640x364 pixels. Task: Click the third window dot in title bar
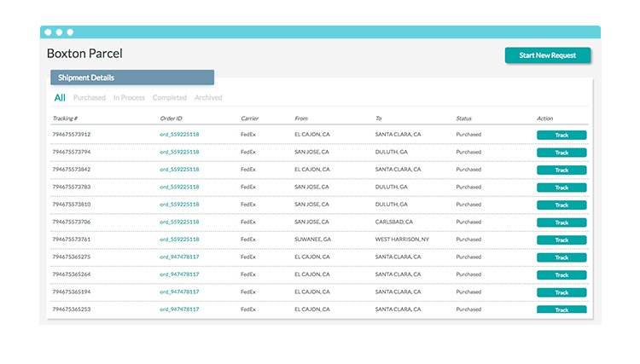tap(70, 32)
